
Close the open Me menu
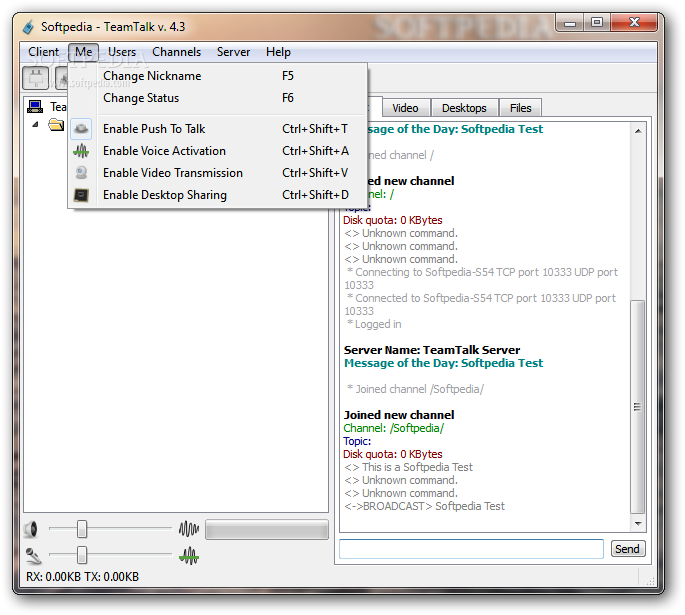click(83, 52)
